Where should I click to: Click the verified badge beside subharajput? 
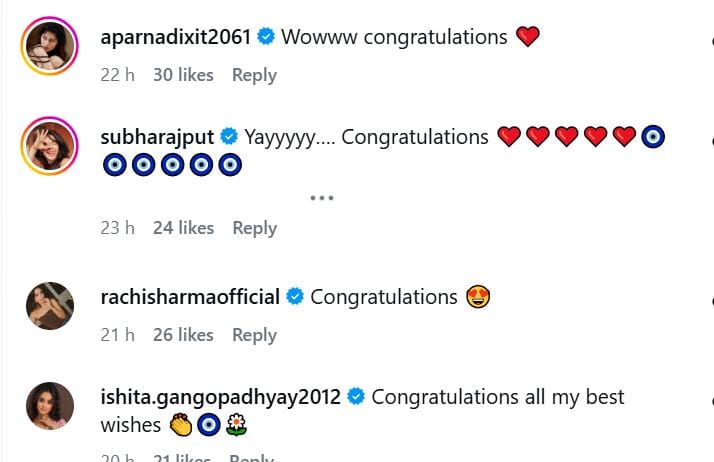tap(229, 137)
